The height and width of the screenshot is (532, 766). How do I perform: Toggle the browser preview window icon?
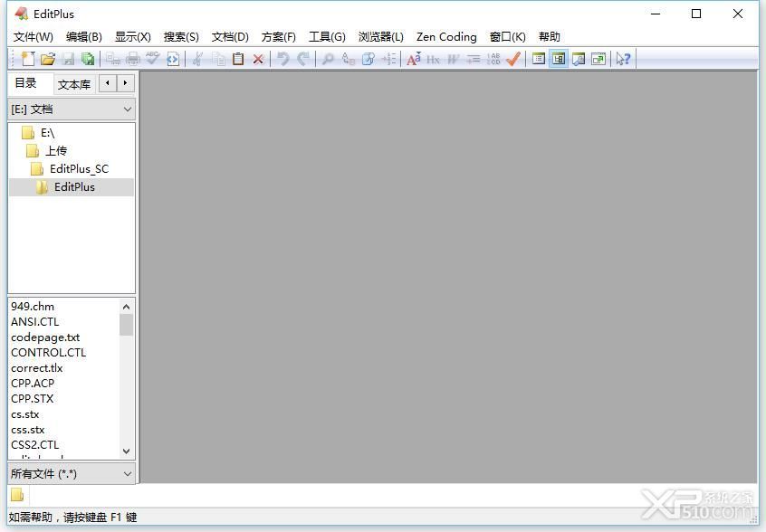(x=579, y=59)
